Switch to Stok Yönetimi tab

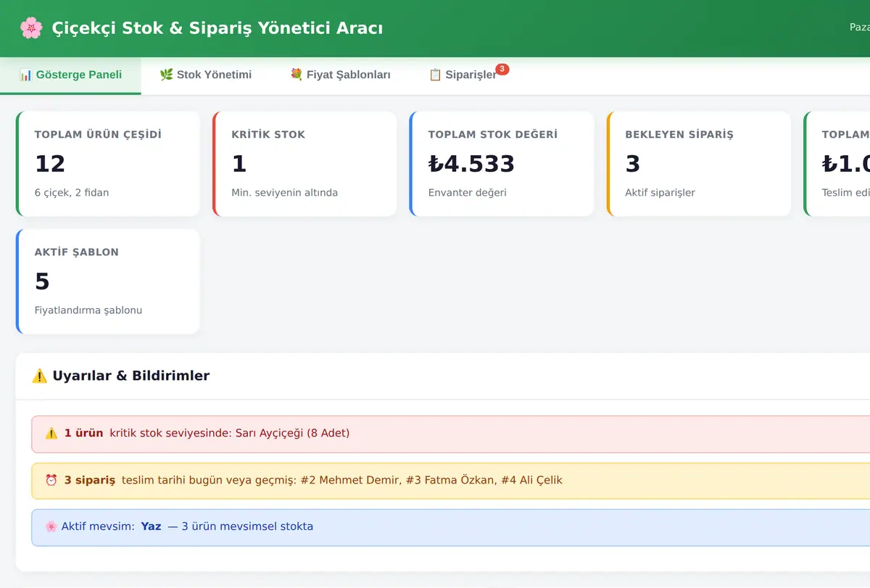point(205,75)
